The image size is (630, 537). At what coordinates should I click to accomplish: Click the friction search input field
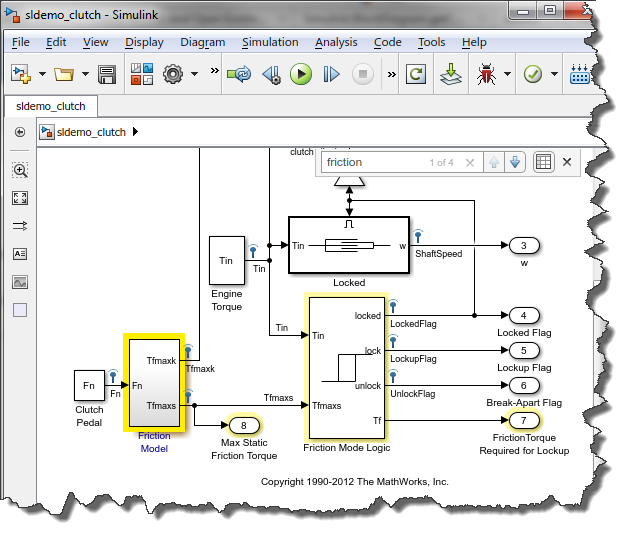point(370,162)
